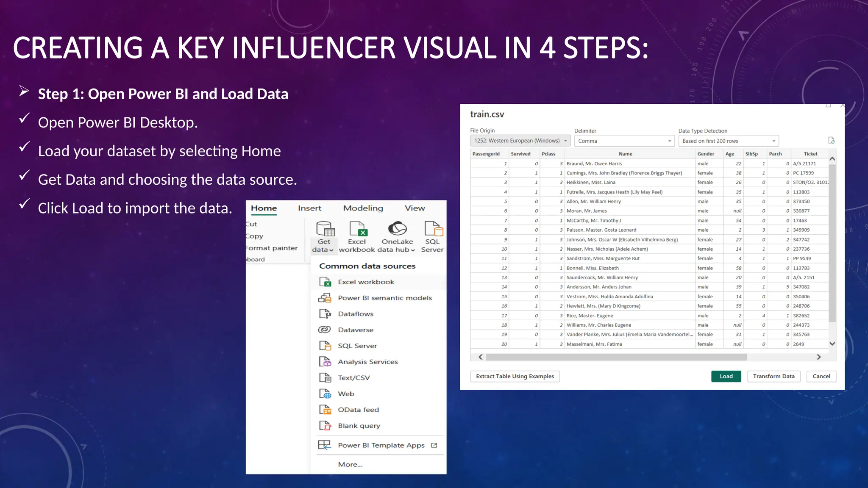
Task: Click the train.csv dialog title
Action: tap(487, 114)
